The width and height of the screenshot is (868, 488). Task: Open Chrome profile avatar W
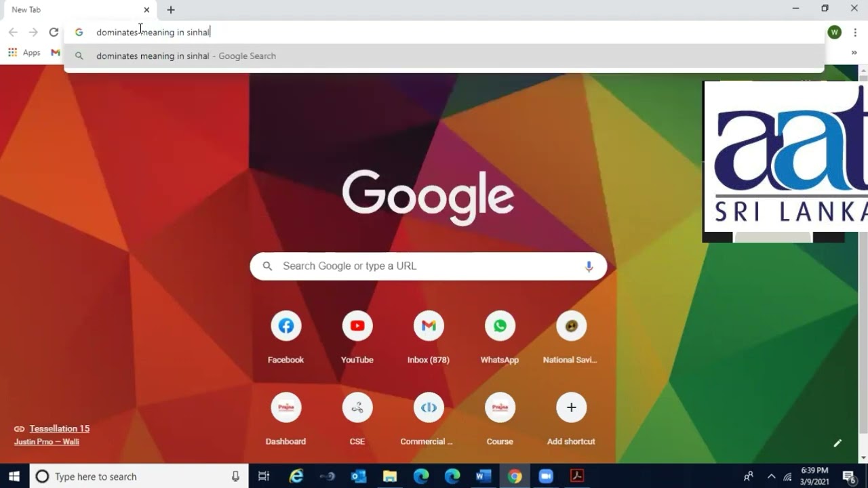click(835, 33)
